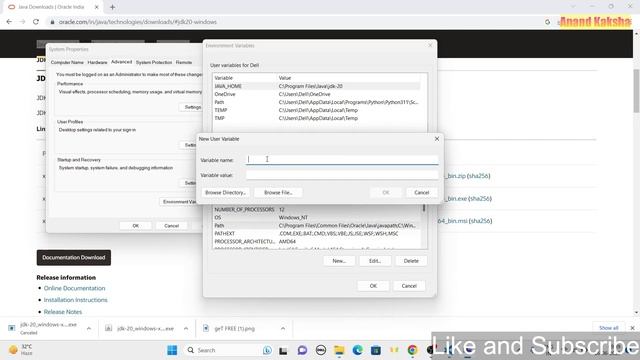Click OK in Environment Variables window

coord(373,286)
